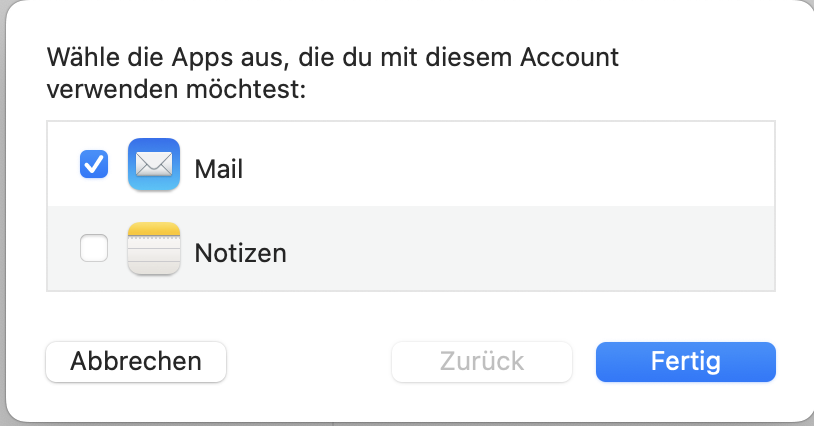Click the white checkmark in the Mail checkbox
Image resolution: width=814 pixels, height=426 pixels.
pyautogui.click(x=94, y=164)
